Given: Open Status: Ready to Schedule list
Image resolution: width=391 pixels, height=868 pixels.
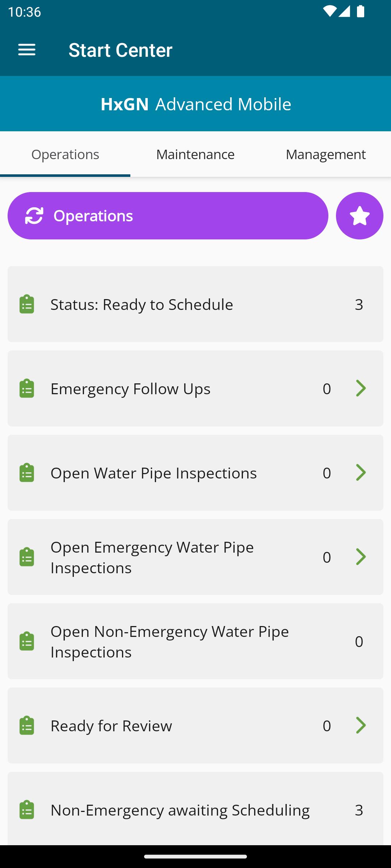Looking at the screenshot, I should [x=195, y=304].
